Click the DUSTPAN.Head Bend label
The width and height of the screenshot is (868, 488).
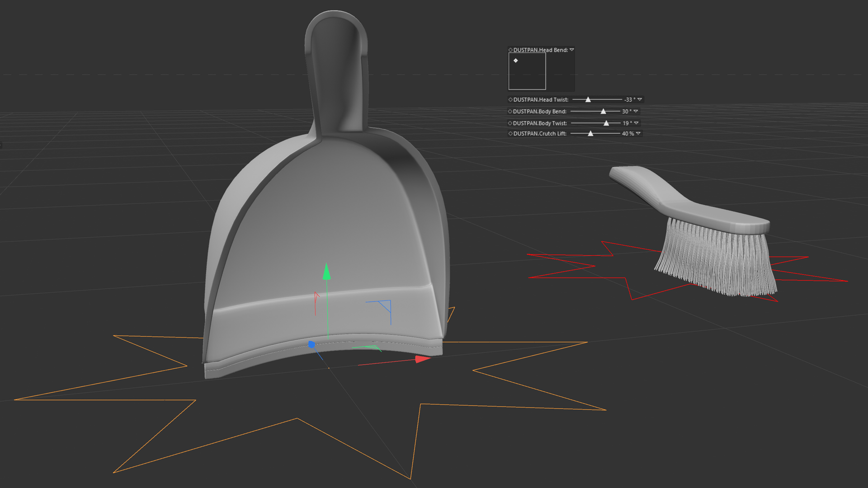pyautogui.click(x=541, y=50)
